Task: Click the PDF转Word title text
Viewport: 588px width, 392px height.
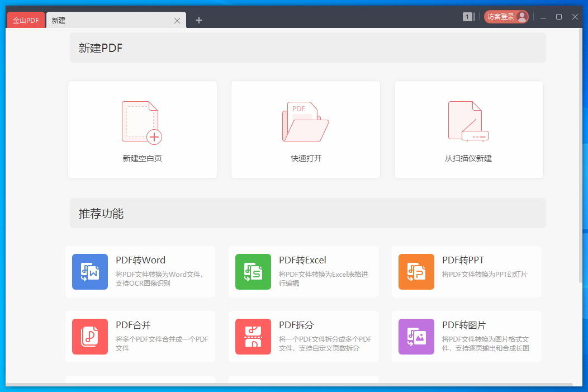Action: point(140,260)
